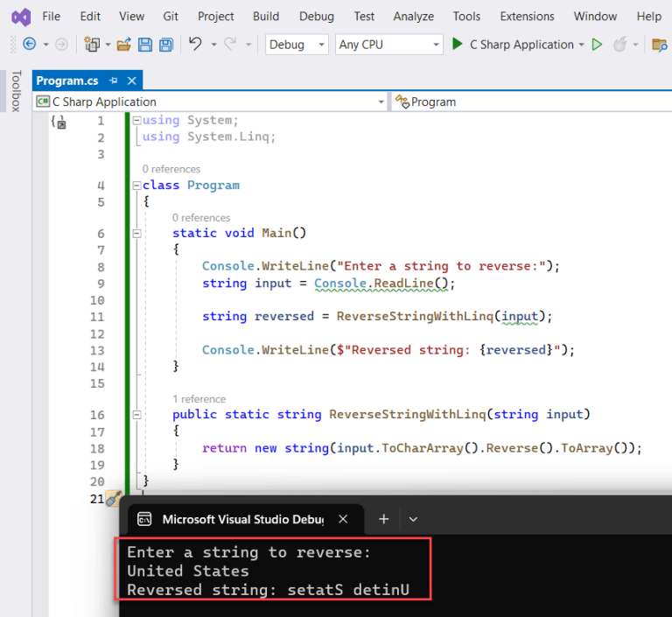Open the Toolbox side panel
Viewport: 672px width, 617px height.
[x=16, y=91]
